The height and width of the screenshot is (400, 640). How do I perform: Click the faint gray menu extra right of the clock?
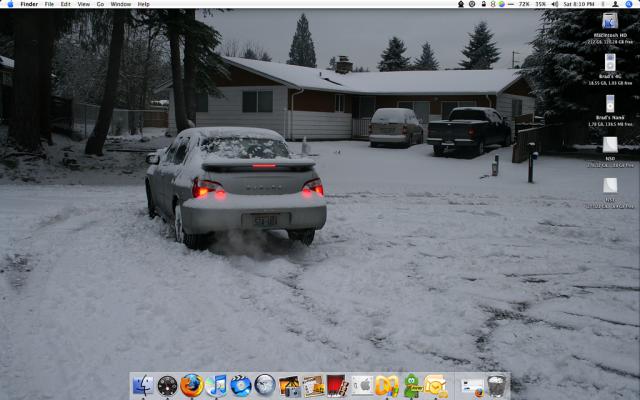603,4
